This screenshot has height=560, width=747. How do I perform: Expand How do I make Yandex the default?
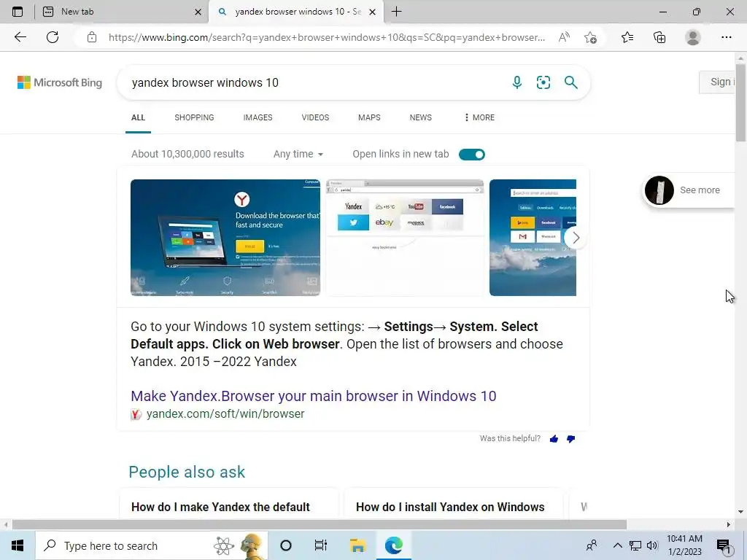coord(228,505)
